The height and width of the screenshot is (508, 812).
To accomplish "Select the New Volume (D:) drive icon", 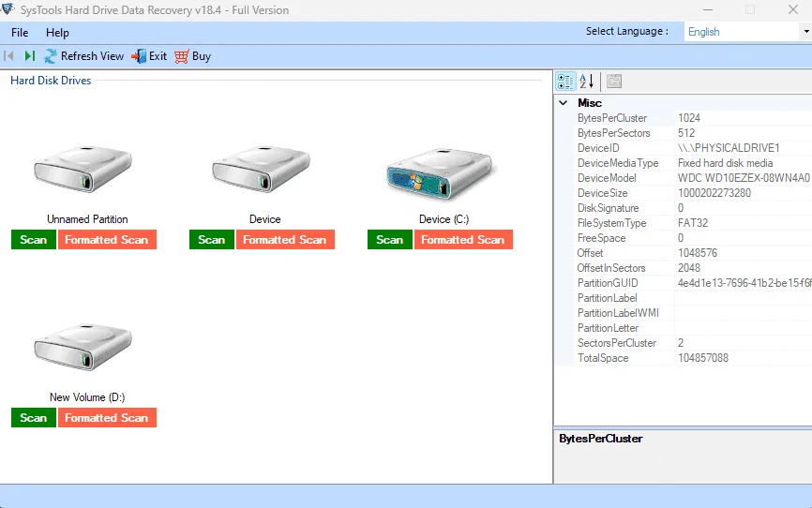I will click(x=83, y=348).
